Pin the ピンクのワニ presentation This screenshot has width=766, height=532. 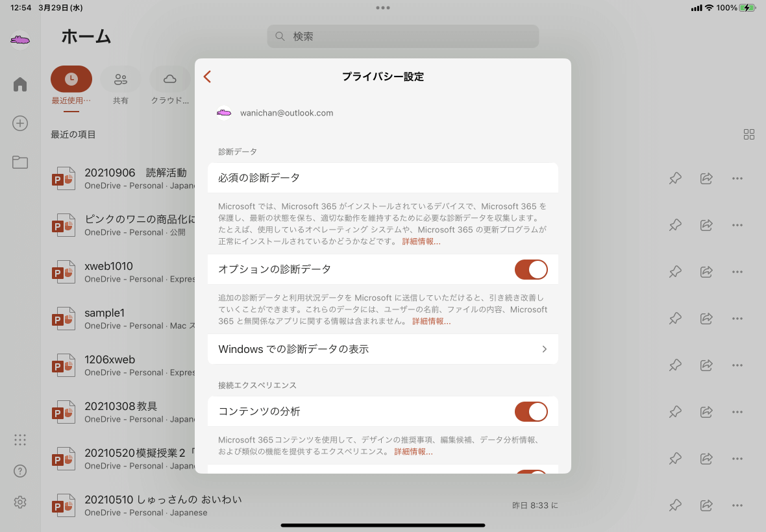[675, 225]
